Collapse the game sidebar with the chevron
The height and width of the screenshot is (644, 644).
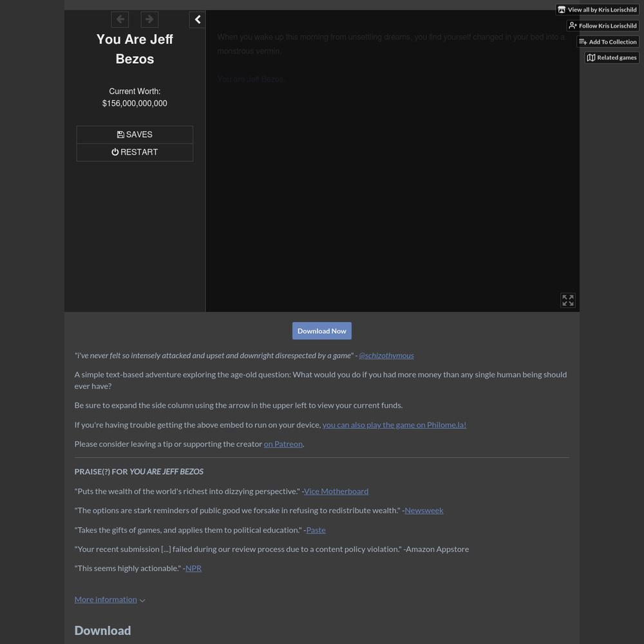click(198, 19)
